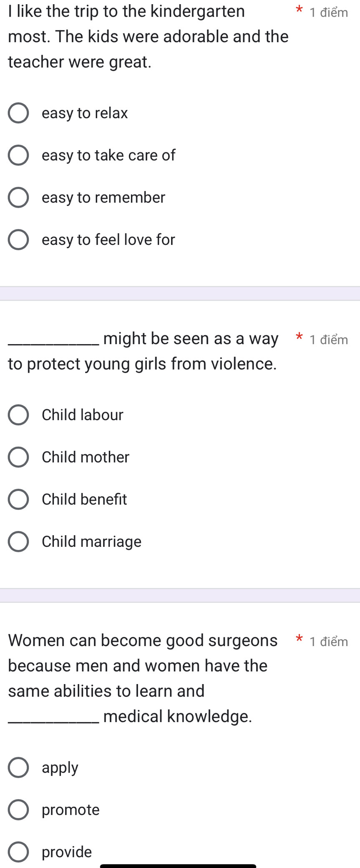360x868 pixels.
Task: Select 'easy to feel love for'
Action: tap(18, 240)
